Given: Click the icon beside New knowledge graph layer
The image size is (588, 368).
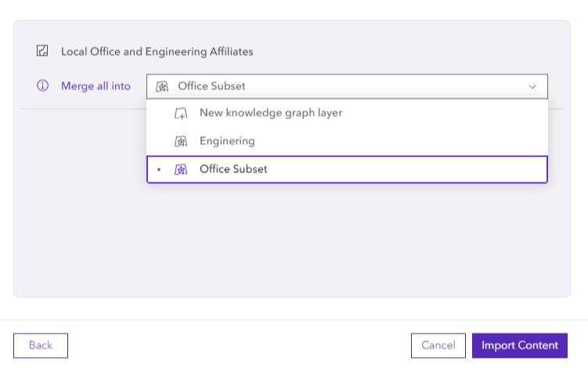Looking at the screenshot, I should click(181, 114).
